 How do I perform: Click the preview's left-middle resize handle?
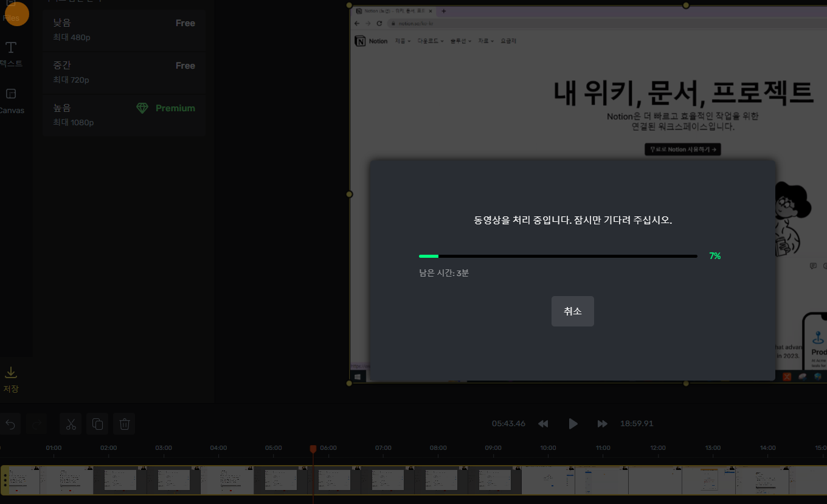click(349, 194)
